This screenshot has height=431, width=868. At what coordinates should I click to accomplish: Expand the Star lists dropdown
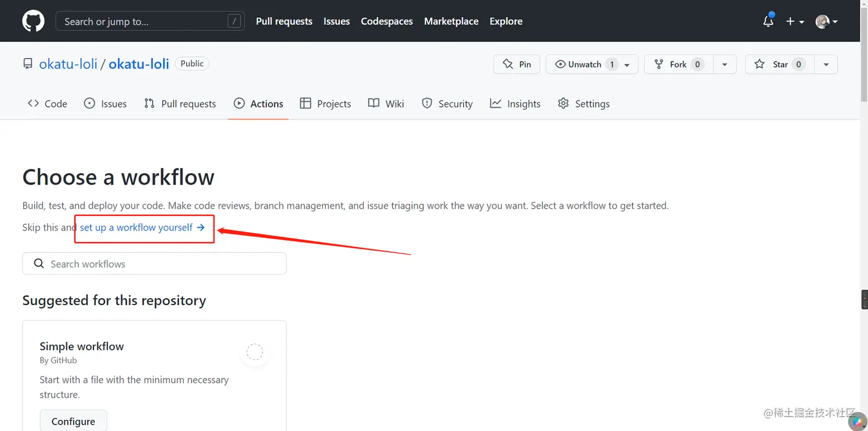click(826, 64)
